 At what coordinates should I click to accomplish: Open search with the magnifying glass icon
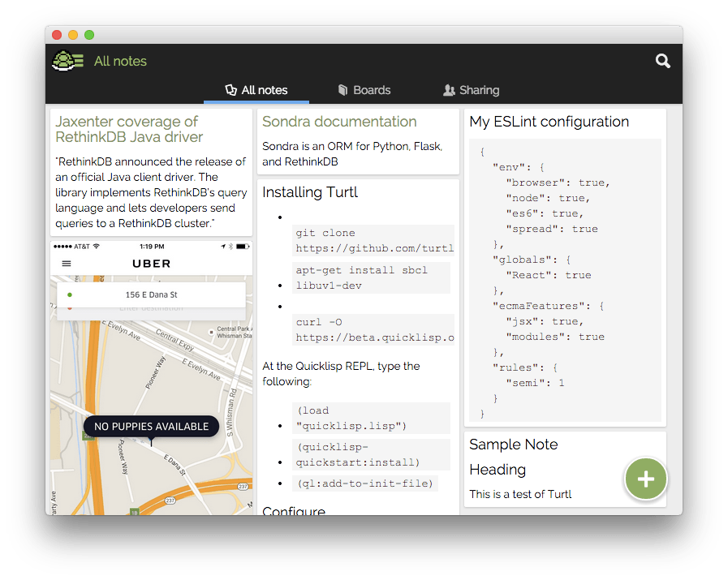point(662,61)
